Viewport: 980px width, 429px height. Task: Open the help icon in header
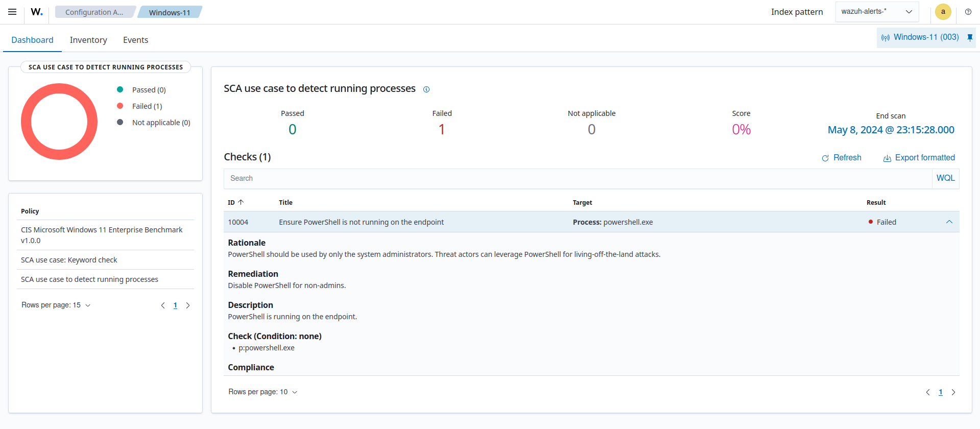coord(968,12)
